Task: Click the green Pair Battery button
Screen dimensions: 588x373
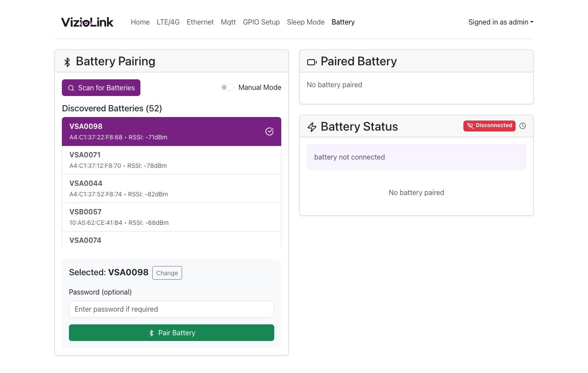Action: [172, 333]
